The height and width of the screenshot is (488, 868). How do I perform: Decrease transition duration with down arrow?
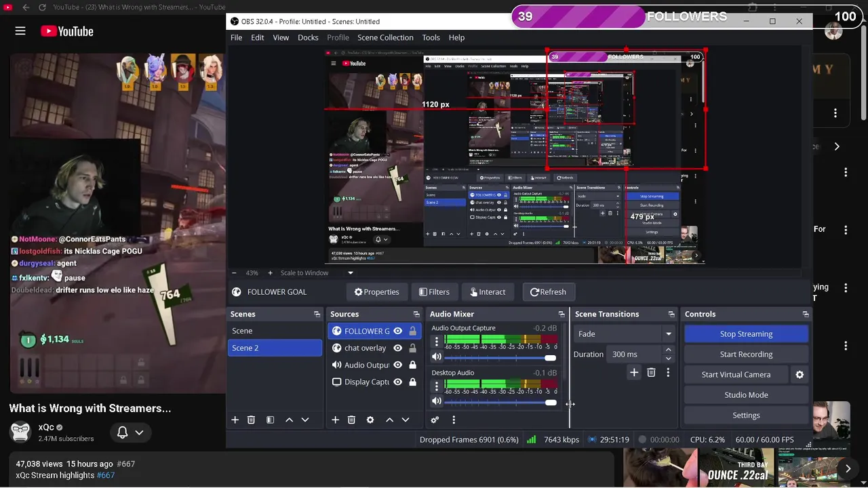(x=668, y=358)
